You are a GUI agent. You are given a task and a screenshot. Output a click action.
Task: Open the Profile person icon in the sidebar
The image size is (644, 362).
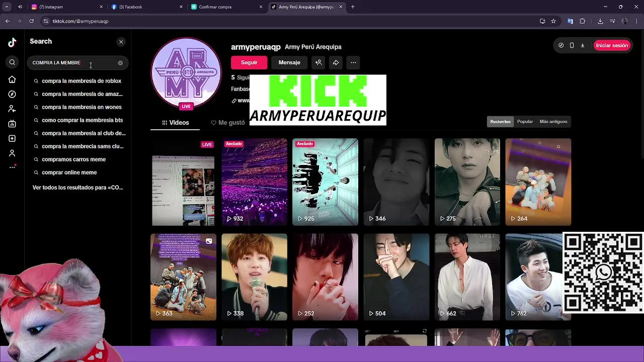12,153
